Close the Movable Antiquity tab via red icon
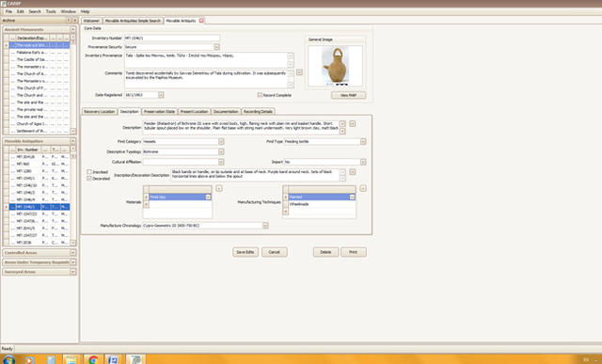Viewport: 602px width, 364px height. (x=201, y=21)
